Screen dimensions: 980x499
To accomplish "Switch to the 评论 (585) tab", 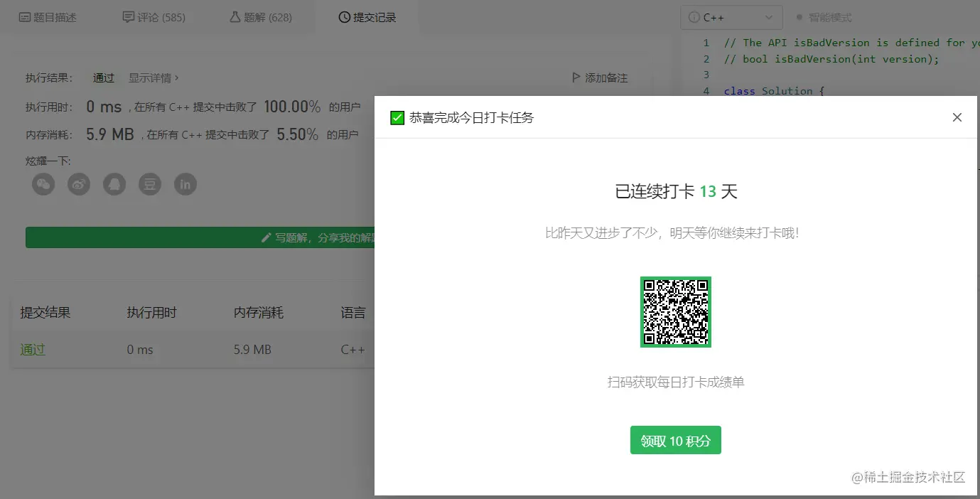I will pyautogui.click(x=154, y=17).
